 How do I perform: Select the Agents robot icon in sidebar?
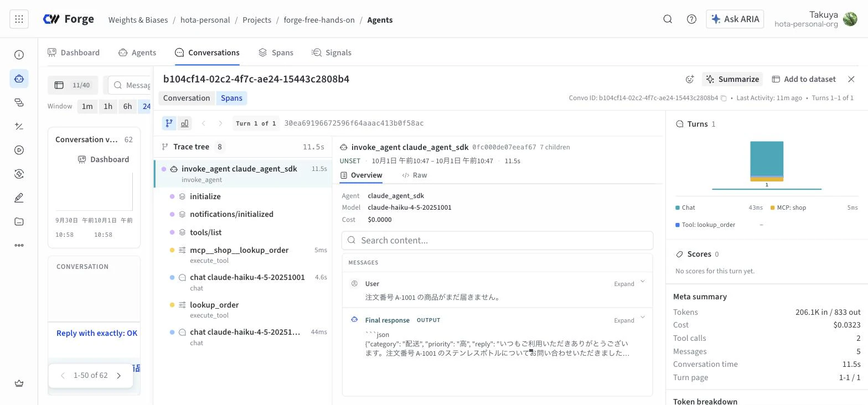pos(19,79)
